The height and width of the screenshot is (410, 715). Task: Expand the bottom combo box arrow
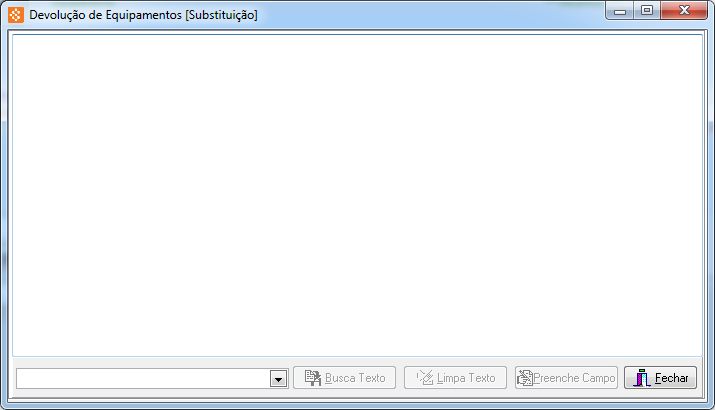point(278,379)
